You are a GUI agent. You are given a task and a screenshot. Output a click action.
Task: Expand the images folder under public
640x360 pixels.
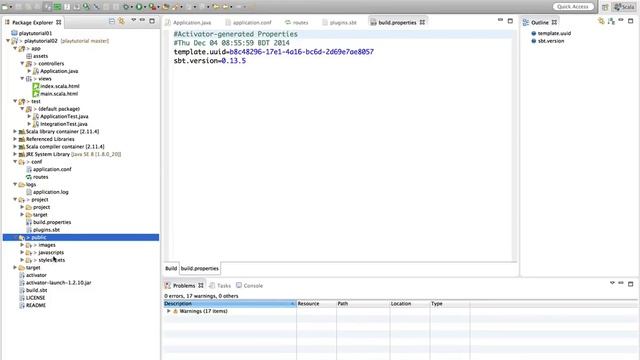22,245
